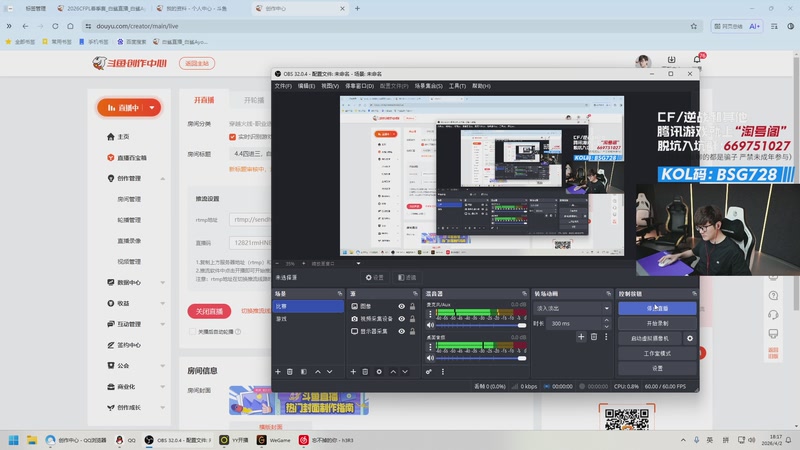Pop out the 场景 dock panel icon
Screen dimensions: 800x450
click(340, 294)
